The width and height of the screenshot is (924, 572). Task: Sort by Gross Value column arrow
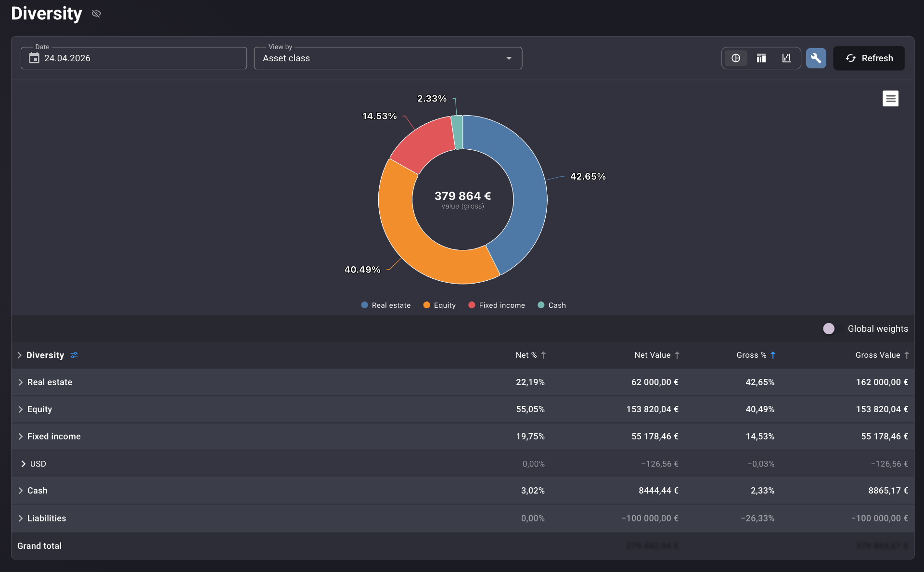(907, 355)
